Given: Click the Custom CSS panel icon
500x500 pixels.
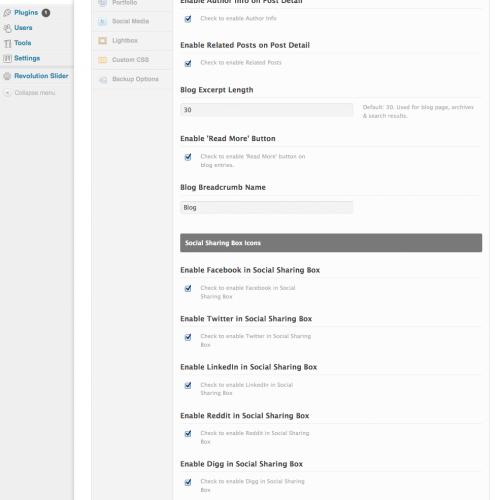Looking at the screenshot, I should [x=102, y=60].
